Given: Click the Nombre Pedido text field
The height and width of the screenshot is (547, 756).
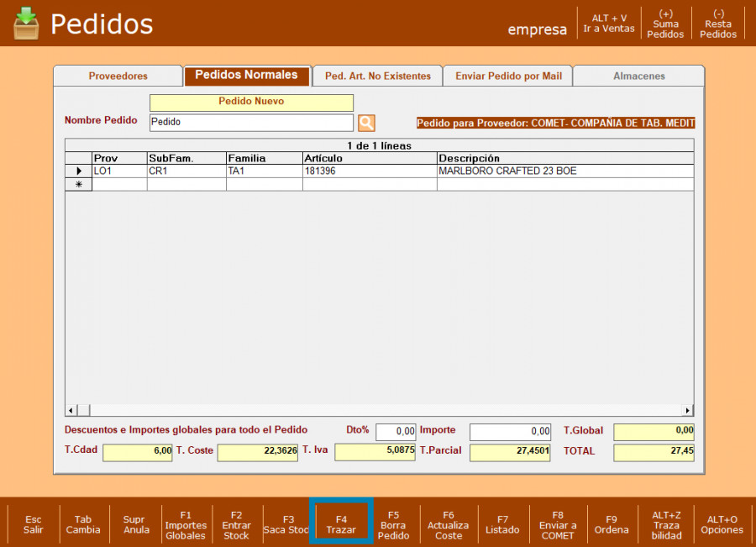Looking at the screenshot, I should (251, 123).
